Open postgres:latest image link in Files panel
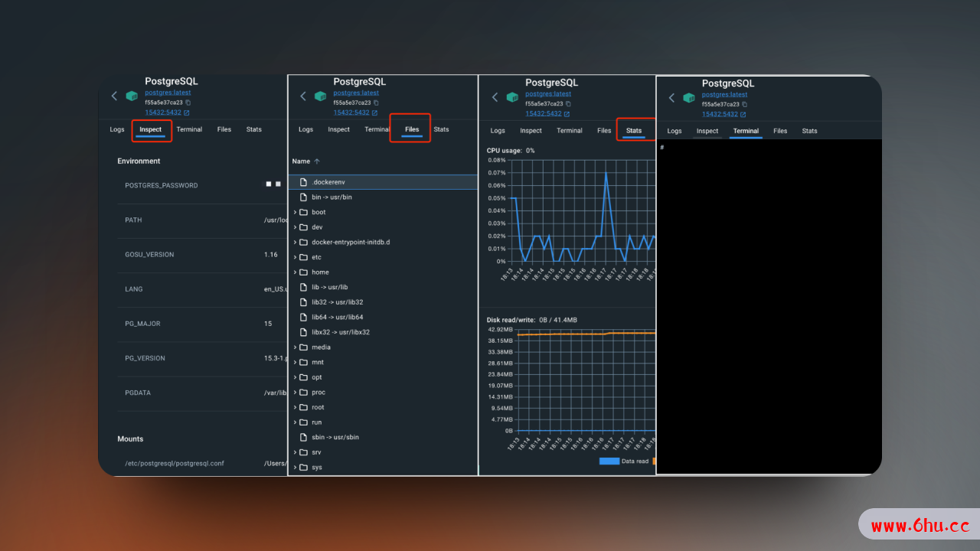Image resolution: width=980 pixels, height=551 pixels. click(355, 93)
